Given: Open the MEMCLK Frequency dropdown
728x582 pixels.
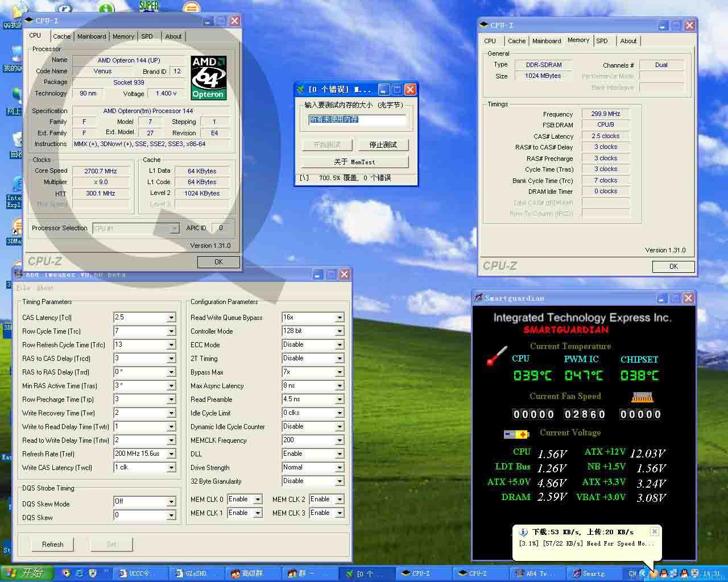Looking at the screenshot, I should (340, 440).
